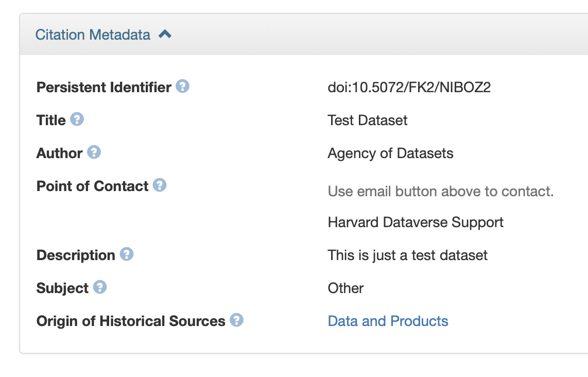The width and height of the screenshot is (588, 377).
Task: Click the description text 'This is just a test dataset'
Action: click(x=407, y=255)
